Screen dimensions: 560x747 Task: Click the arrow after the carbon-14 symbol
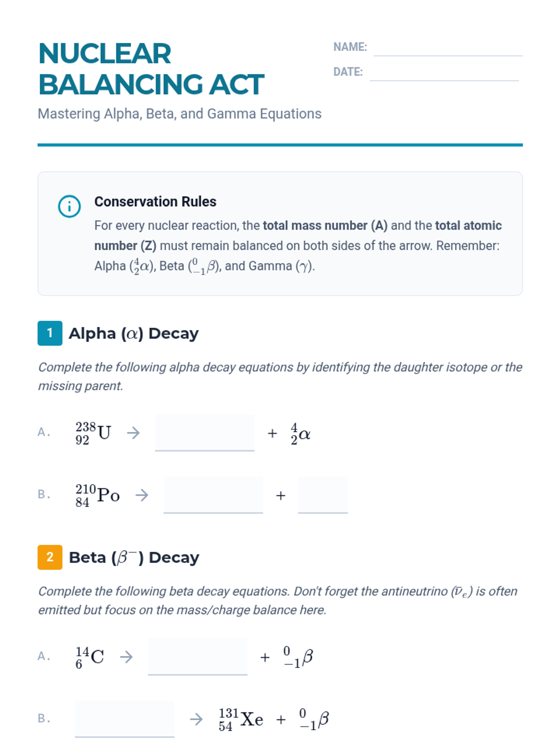(126, 657)
